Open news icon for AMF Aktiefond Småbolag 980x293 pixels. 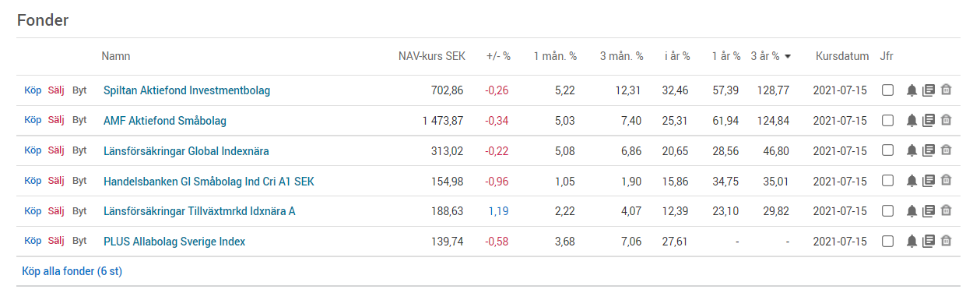pyautogui.click(x=929, y=121)
